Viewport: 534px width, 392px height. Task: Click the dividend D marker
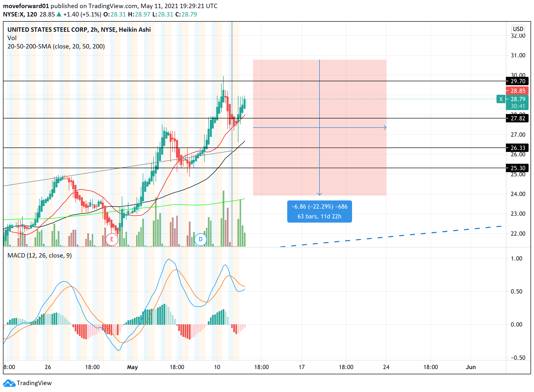click(200, 239)
